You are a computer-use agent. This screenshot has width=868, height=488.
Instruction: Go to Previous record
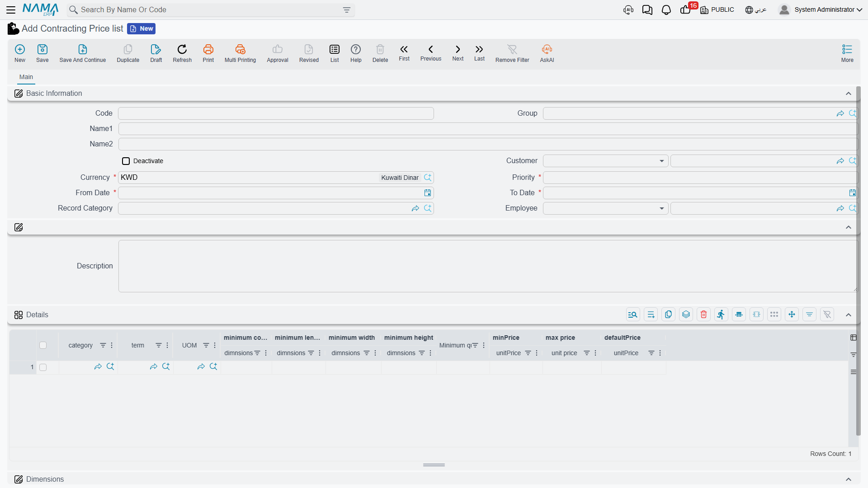(x=431, y=53)
